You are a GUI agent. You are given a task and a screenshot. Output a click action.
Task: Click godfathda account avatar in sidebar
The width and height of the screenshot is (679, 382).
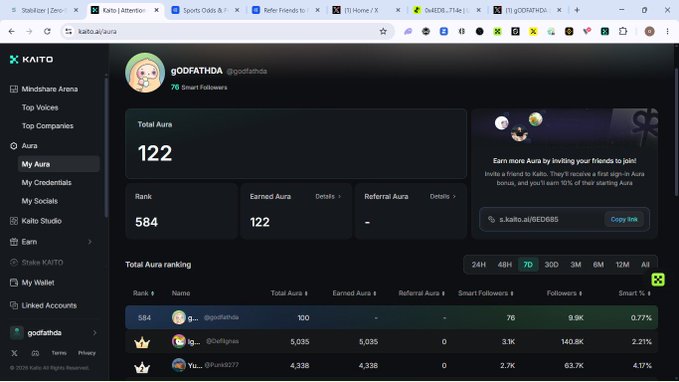tap(16, 333)
